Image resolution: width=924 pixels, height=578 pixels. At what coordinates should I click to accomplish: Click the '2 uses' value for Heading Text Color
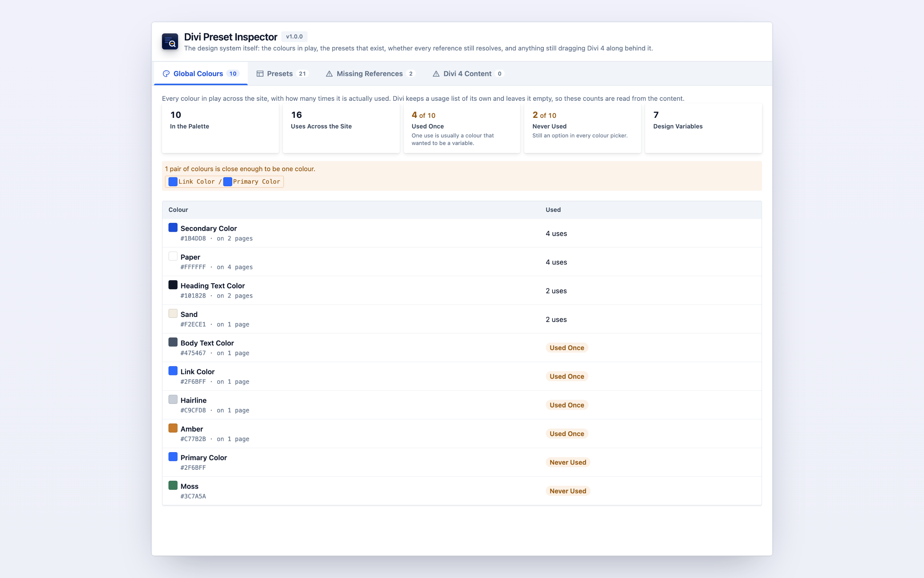click(556, 291)
